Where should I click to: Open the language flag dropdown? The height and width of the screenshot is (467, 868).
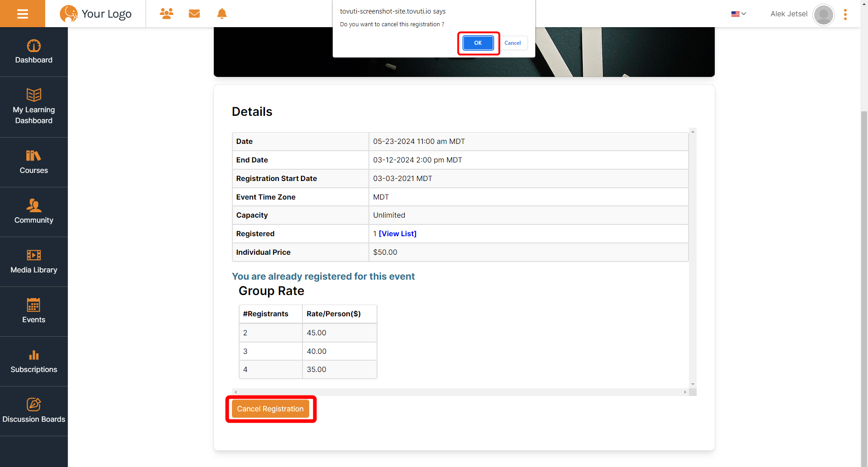(x=739, y=14)
